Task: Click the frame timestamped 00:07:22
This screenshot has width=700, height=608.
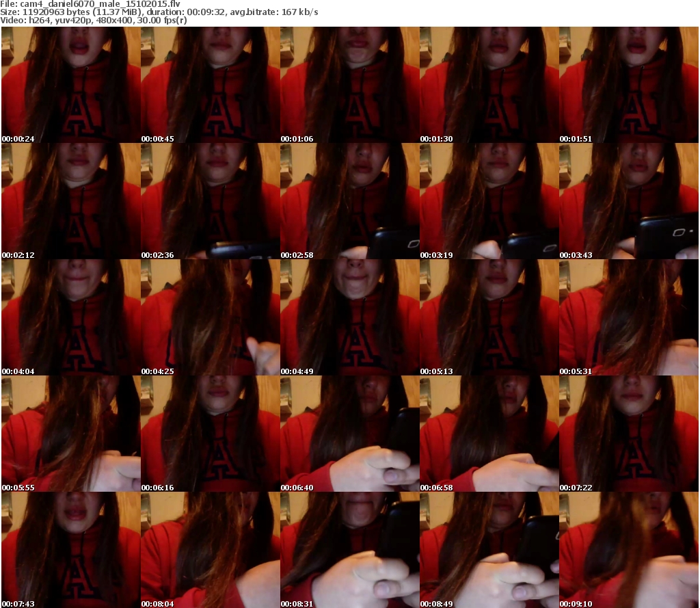Action: point(629,434)
